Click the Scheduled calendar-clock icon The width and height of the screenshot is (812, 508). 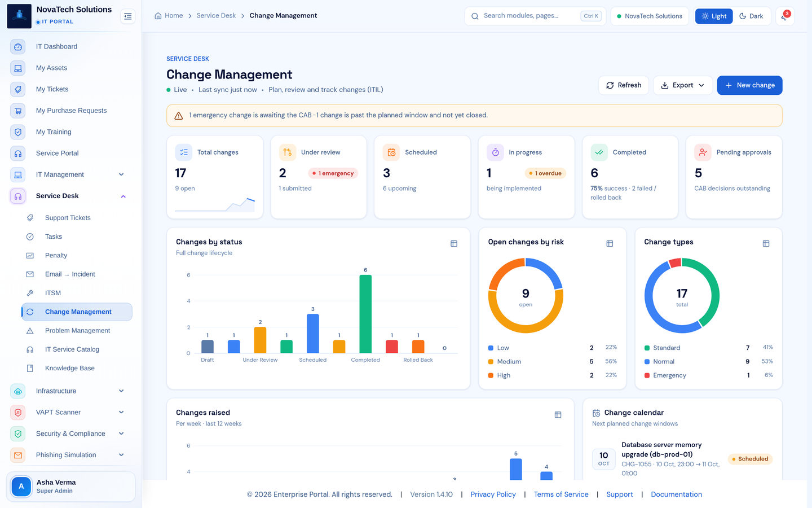(391, 152)
